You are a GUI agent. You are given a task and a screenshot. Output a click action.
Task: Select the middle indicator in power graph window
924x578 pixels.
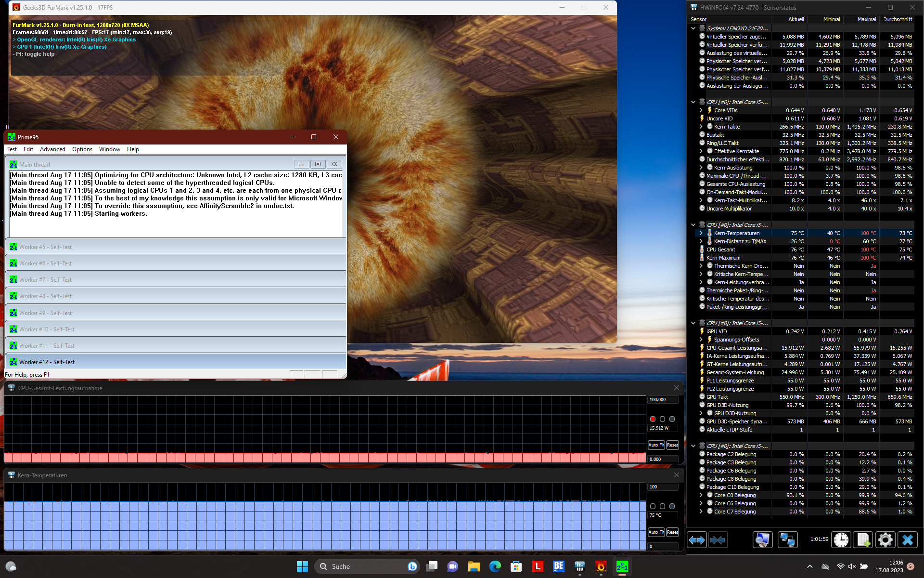pyautogui.click(x=662, y=419)
